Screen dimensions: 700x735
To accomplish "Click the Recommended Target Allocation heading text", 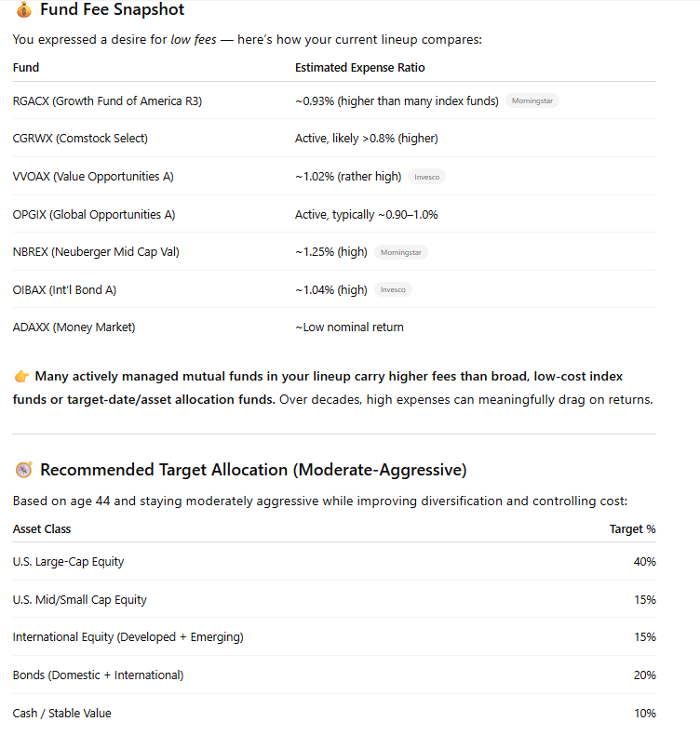I will (253, 470).
